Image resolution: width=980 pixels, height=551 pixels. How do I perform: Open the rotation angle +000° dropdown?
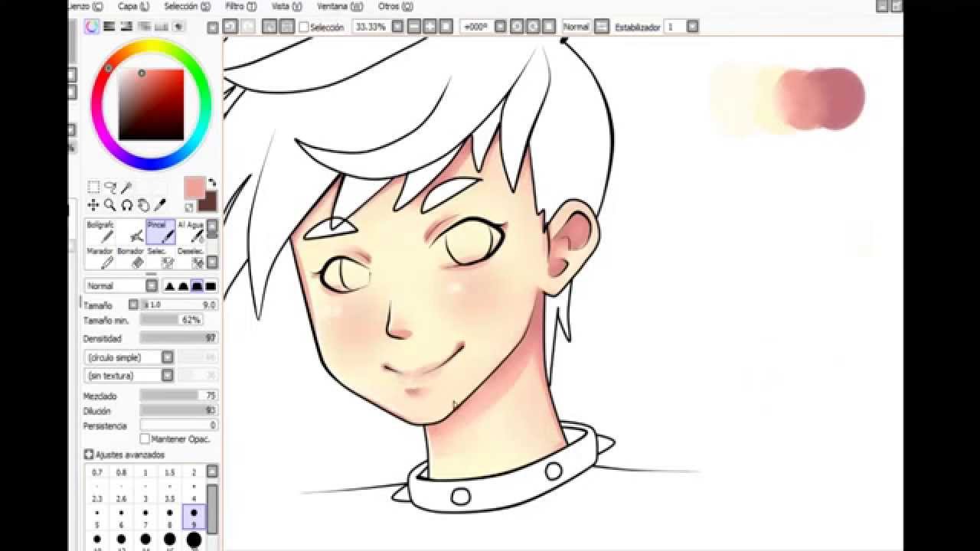[x=500, y=27]
